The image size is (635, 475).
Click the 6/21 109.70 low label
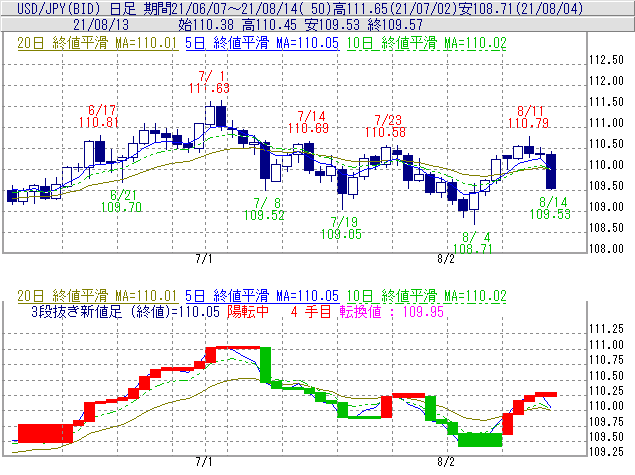coord(121,201)
